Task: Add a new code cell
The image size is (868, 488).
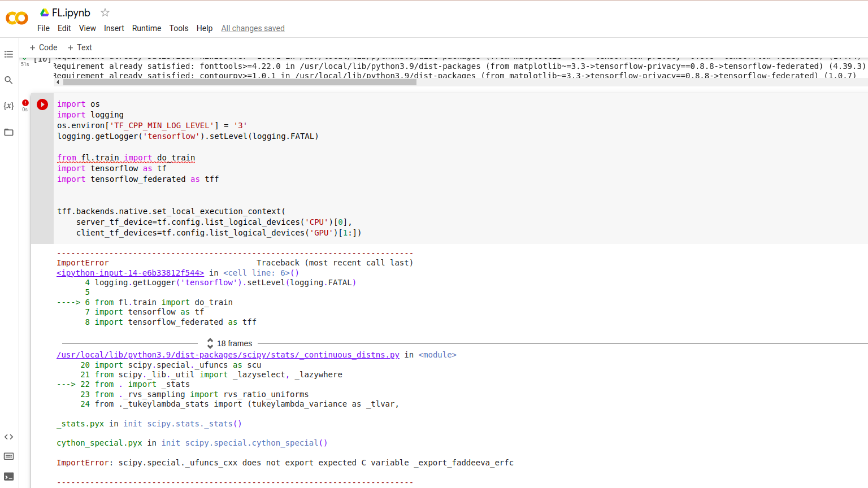Action: [x=44, y=47]
